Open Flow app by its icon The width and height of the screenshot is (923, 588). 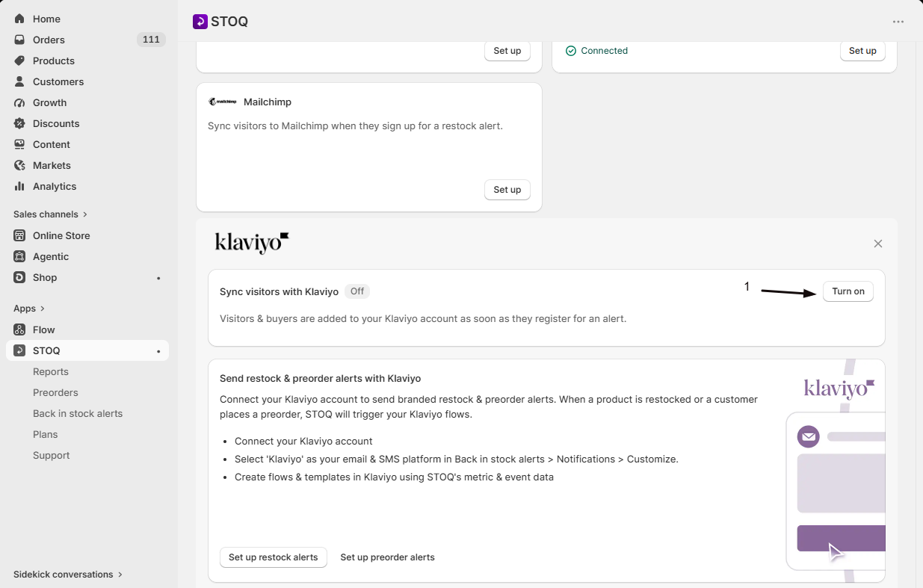coord(19,329)
